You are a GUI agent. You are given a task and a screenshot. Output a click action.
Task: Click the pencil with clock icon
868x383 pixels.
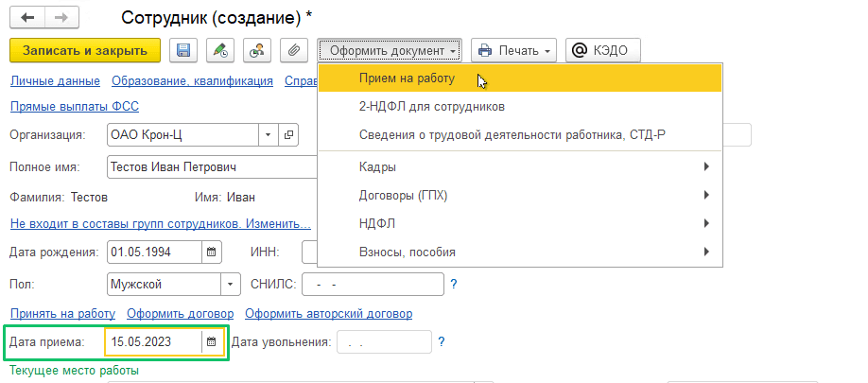click(219, 50)
